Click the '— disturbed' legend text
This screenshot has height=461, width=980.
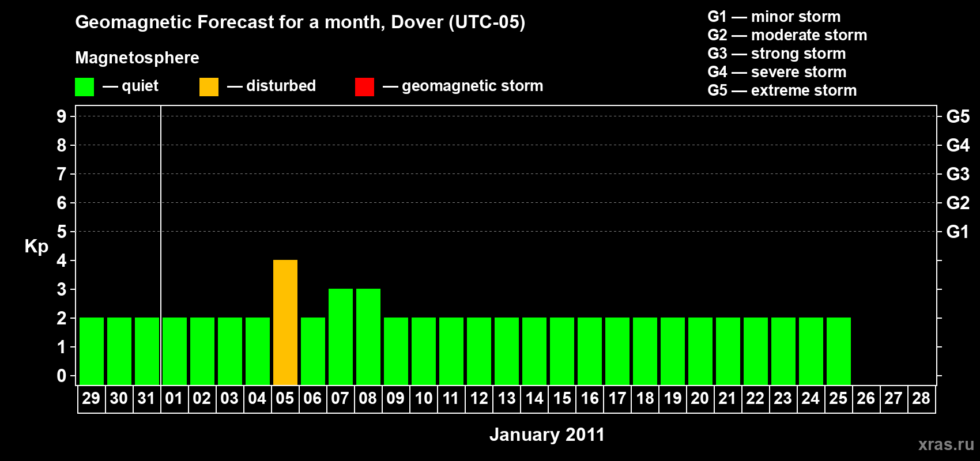[272, 86]
